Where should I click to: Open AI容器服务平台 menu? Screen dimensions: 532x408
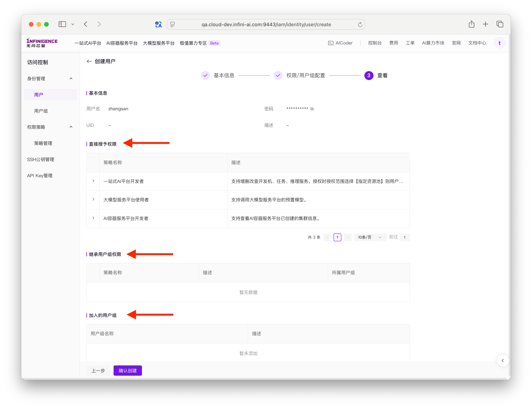pos(122,43)
